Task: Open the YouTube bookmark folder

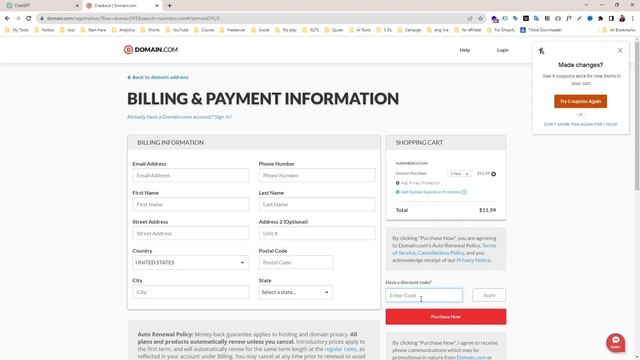Action: [x=177, y=30]
